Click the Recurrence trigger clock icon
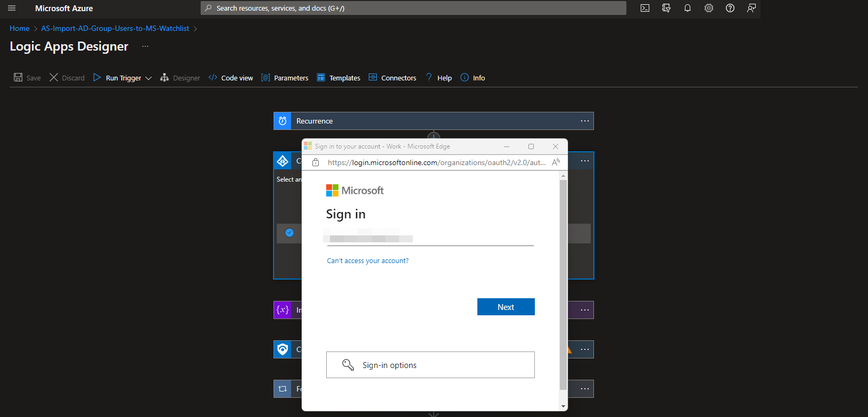The height and width of the screenshot is (417, 868). (x=283, y=121)
